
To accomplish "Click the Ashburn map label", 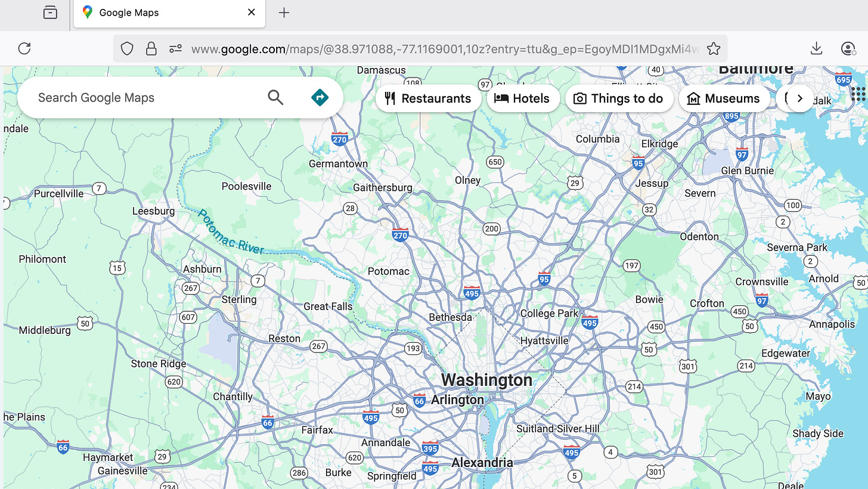I will coord(202,269).
